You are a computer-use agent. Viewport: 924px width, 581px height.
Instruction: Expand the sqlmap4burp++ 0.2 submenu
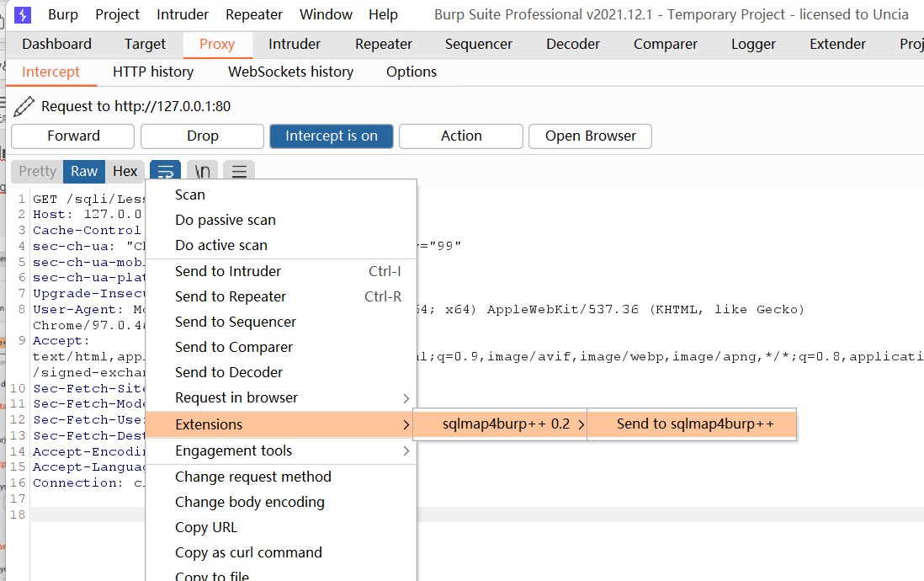(500, 424)
